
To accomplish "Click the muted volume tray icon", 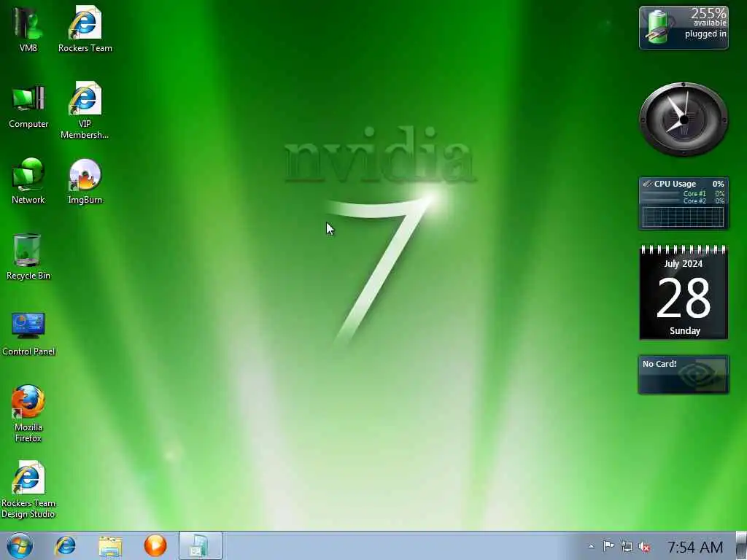I will [645, 547].
